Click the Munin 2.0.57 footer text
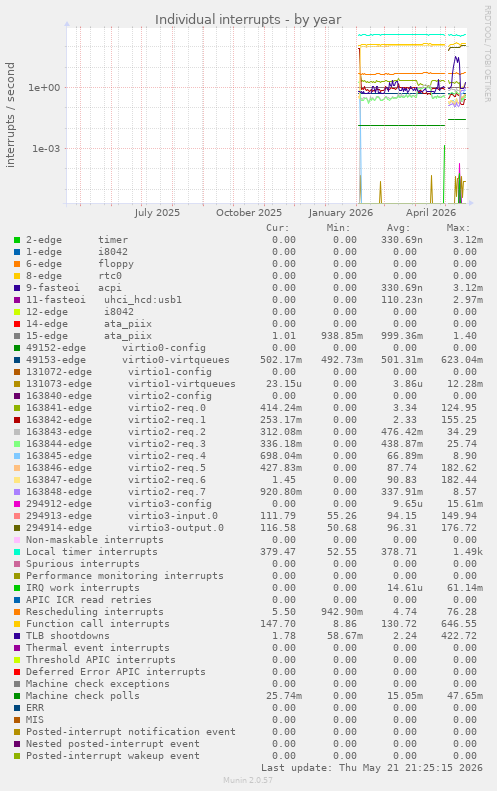This screenshot has width=497, height=791. point(248,780)
